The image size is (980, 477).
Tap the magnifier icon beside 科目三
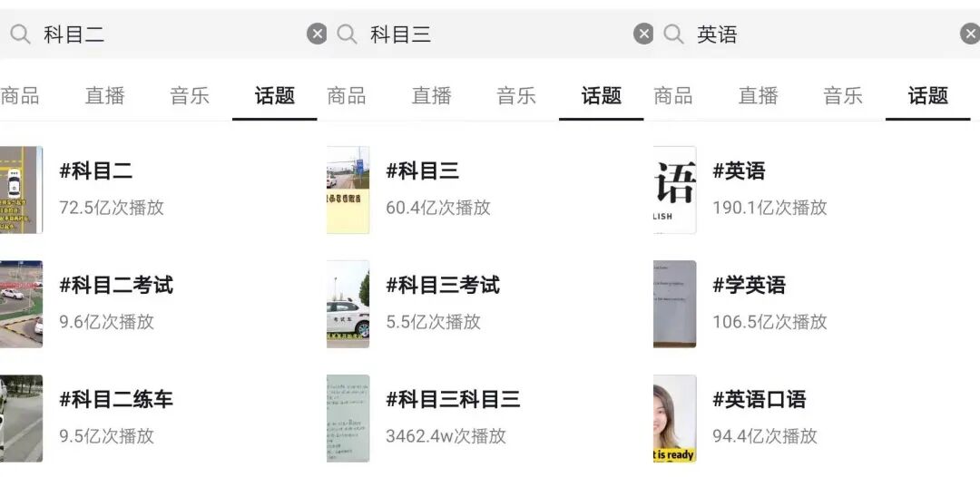[347, 34]
